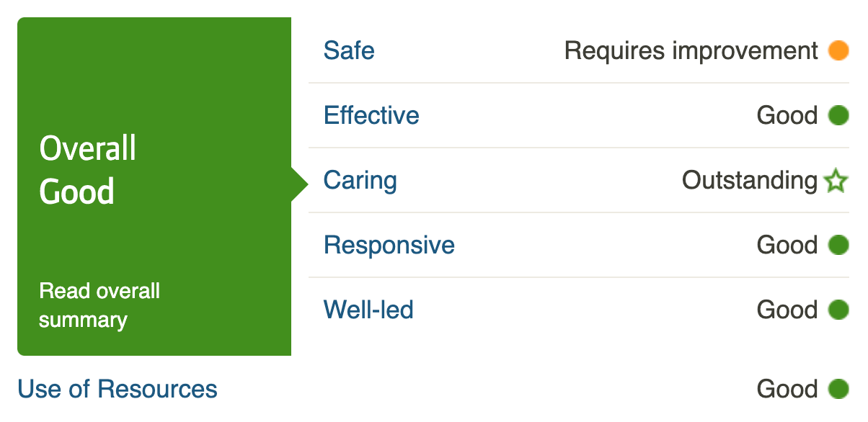This screenshot has height=422, width=868.
Task: Click the green Well-led rating dot
Action: [838, 310]
